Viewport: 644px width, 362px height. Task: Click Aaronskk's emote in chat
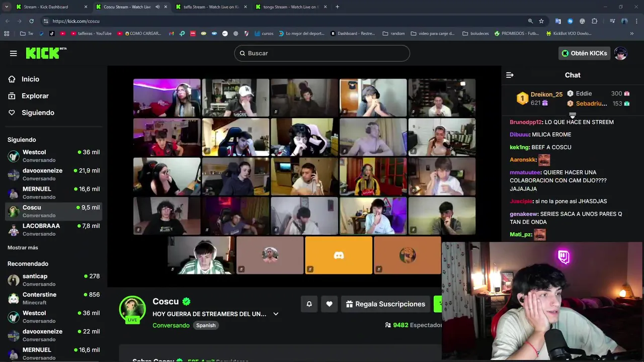544,160
